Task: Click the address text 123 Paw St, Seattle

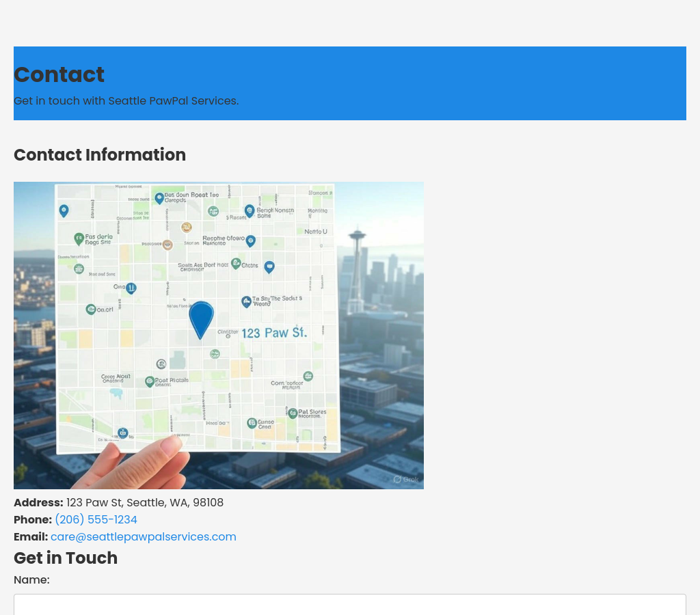Action: (x=144, y=502)
